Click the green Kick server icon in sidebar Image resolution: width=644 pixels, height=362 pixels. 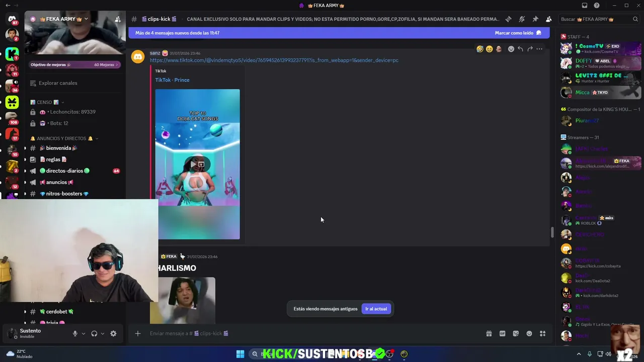point(12,54)
